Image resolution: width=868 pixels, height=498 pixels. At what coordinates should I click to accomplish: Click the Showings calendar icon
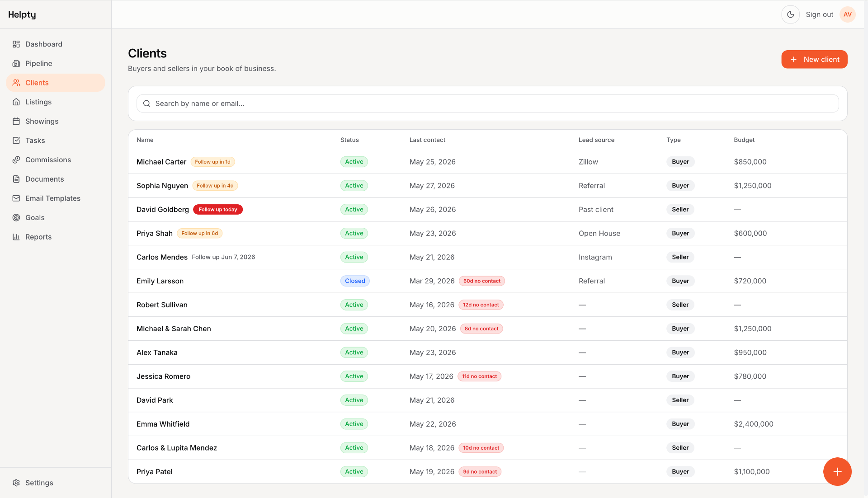(x=16, y=121)
